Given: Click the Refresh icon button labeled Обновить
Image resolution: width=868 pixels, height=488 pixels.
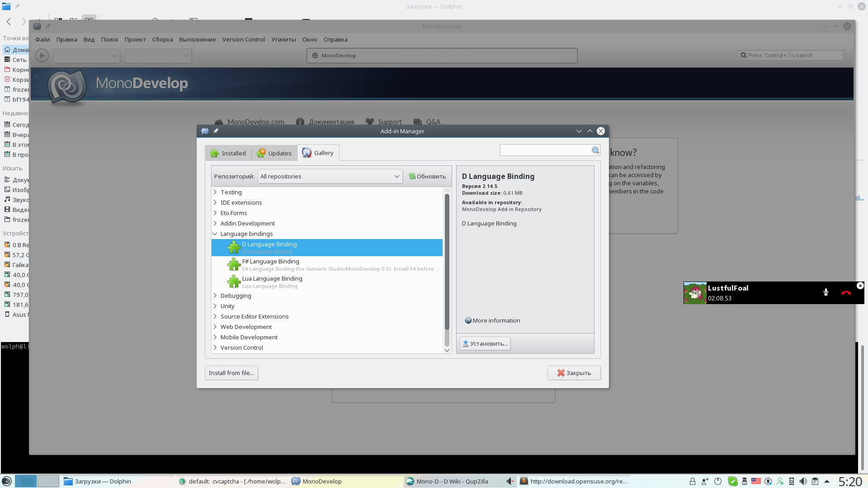Looking at the screenshot, I should tap(427, 177).
